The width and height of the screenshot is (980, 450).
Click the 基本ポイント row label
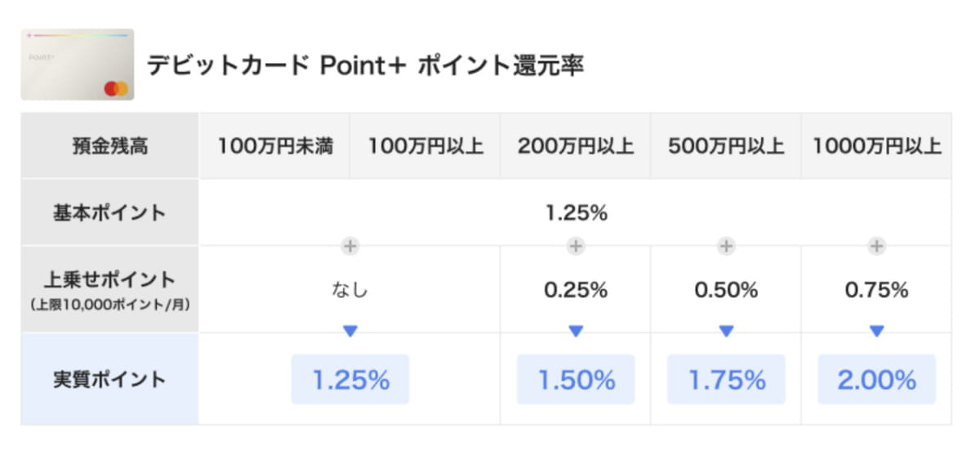click(109, 213)
